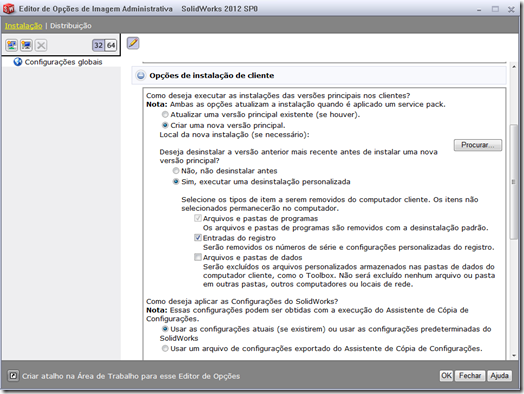
Task: Open the Instalação tab
Action: click(23, 26)
